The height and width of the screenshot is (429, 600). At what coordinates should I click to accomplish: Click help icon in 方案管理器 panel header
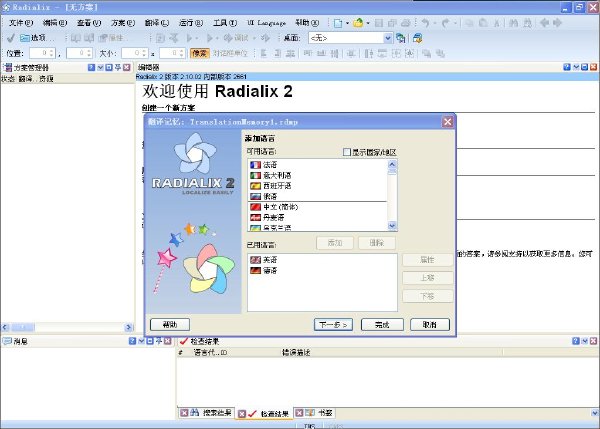point(91,67)
